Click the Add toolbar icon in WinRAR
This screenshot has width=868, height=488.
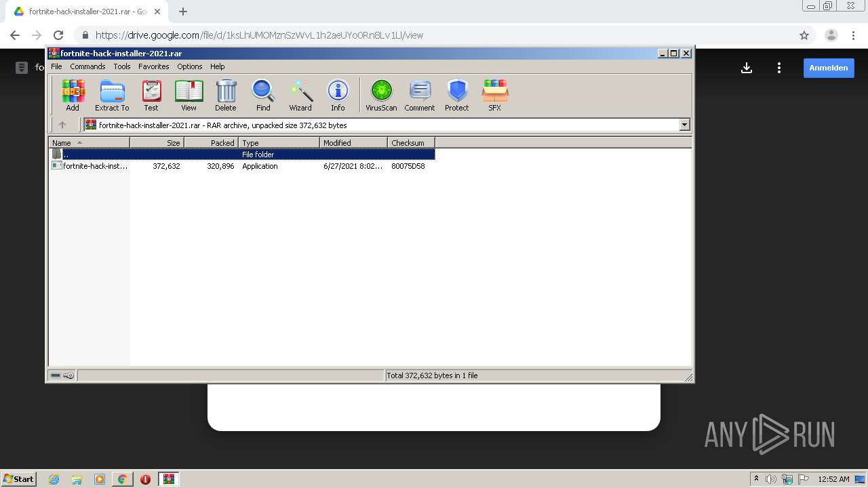tap(73, 96)
